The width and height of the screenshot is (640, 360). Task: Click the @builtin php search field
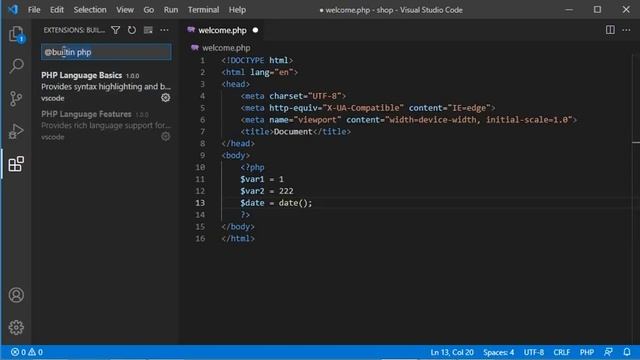click(x=106, y=52)
